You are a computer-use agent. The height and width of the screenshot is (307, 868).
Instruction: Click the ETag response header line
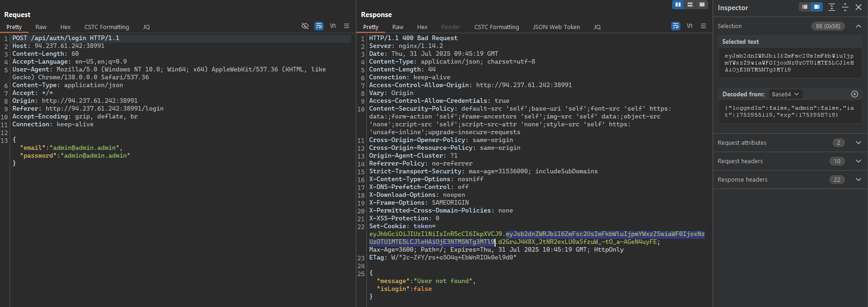click(x=443, y=258)
